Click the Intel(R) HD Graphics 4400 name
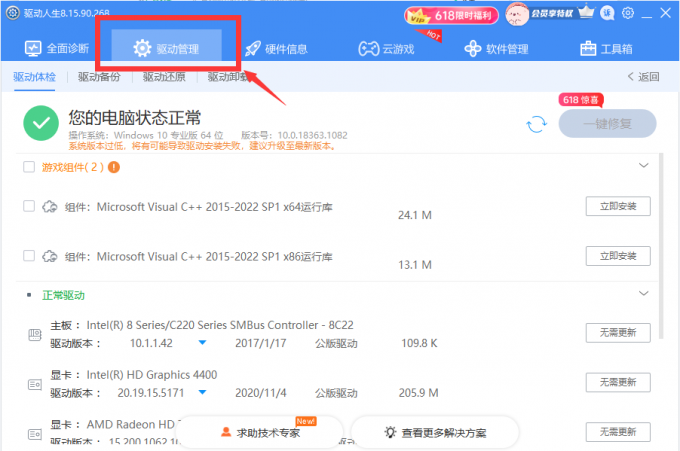 click(152, 375)
